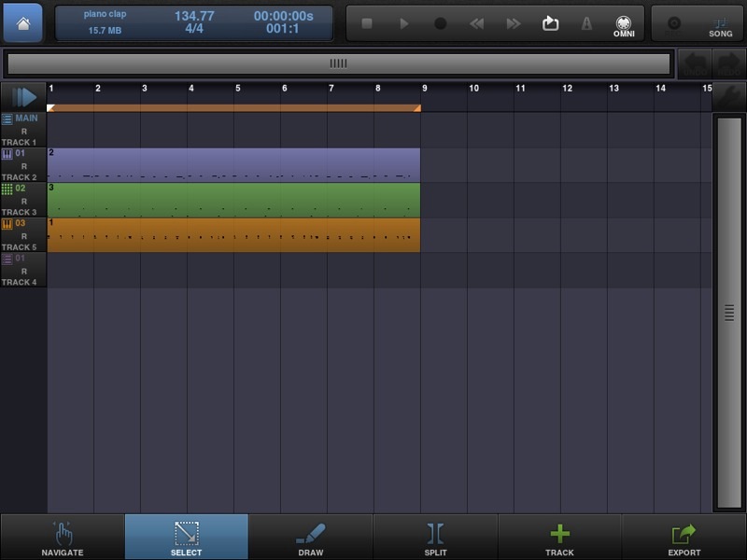This screenshot has height=560, width=747.
Task: Select the dimmed 01 Track 4 icon
Action: [x=7, y=259]
